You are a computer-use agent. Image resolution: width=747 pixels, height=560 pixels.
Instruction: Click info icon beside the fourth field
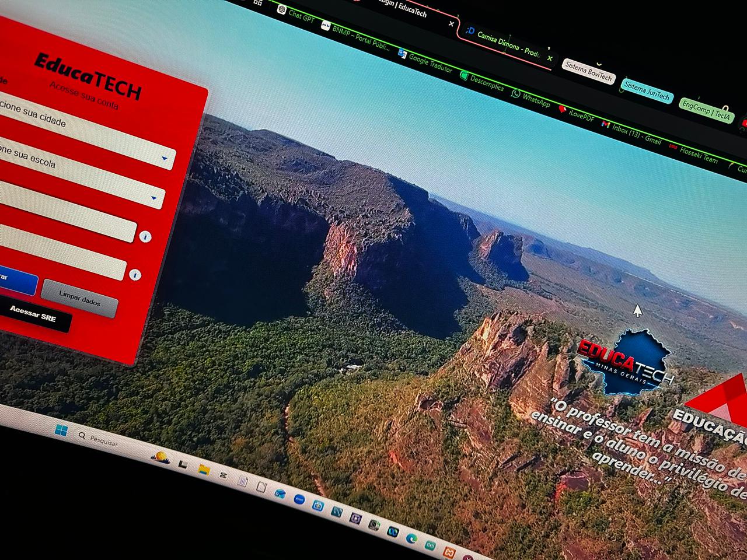135,274
